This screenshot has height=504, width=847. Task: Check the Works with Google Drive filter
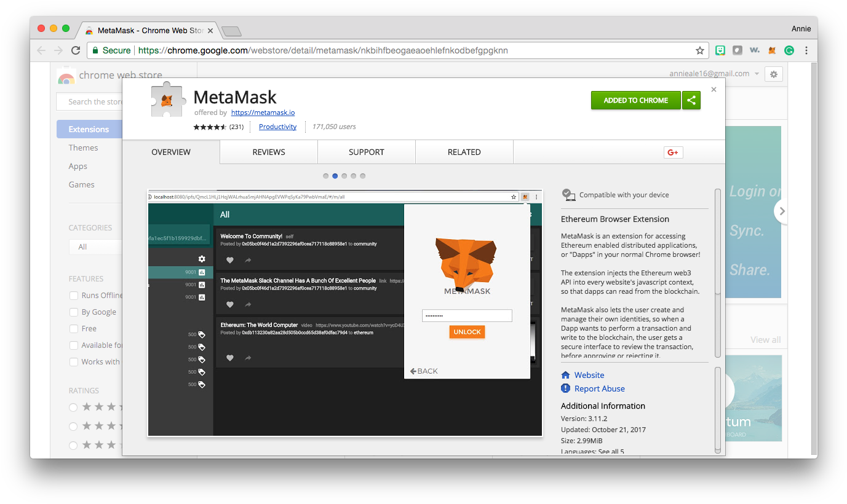74,362
